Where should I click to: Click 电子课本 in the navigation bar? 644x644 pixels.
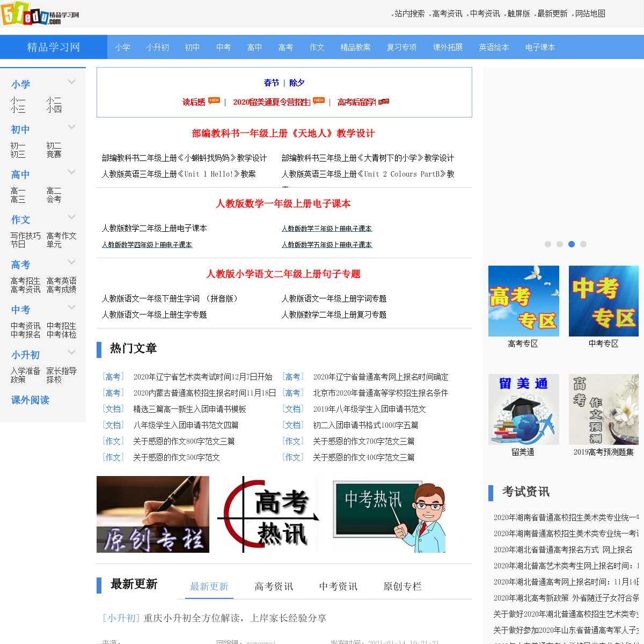click(x=540, y=47)
